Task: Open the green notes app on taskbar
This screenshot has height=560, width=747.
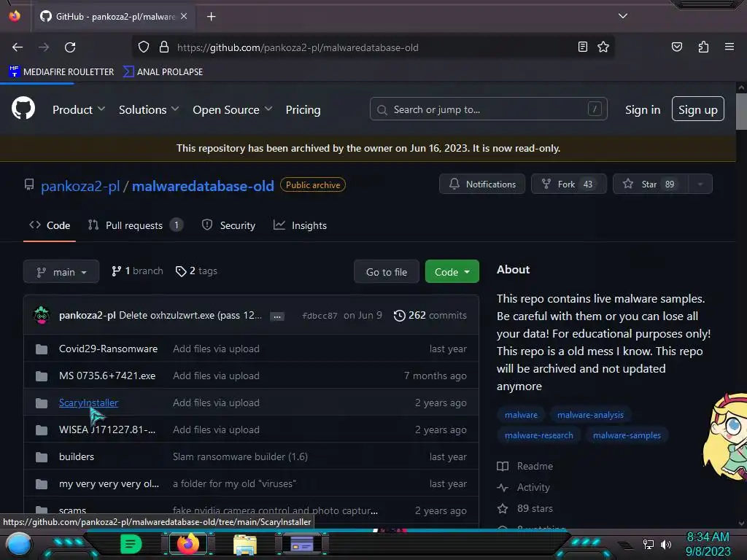Action: coord(131,544)
